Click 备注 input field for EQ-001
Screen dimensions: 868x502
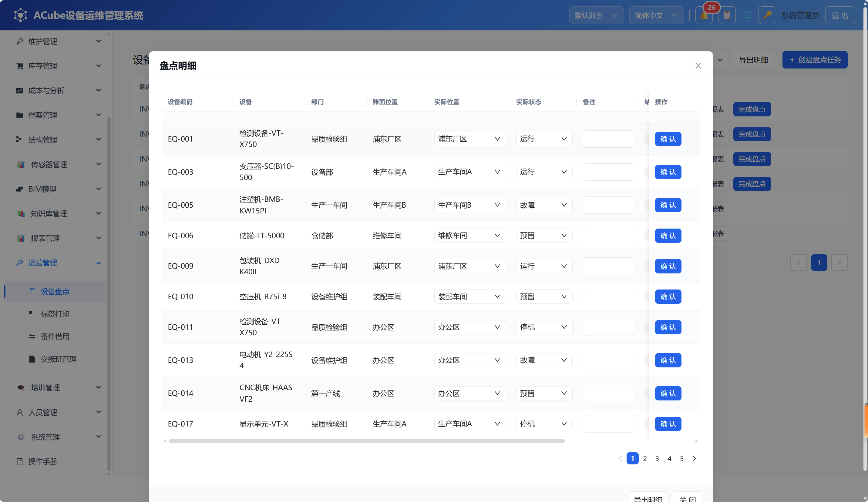coord(608,139)
